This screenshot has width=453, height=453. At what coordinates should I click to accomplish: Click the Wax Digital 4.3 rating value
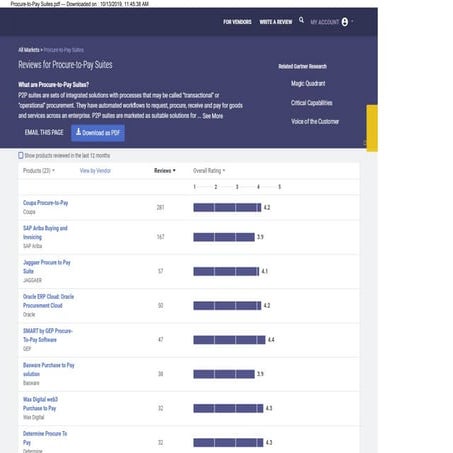tap(269, 408)
